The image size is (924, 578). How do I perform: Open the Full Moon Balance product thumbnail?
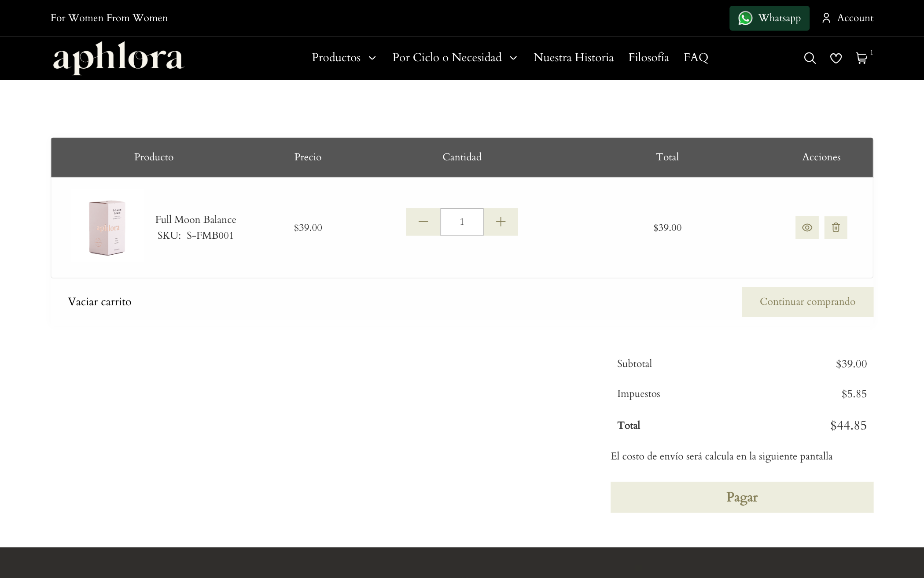tap(107, 228)
